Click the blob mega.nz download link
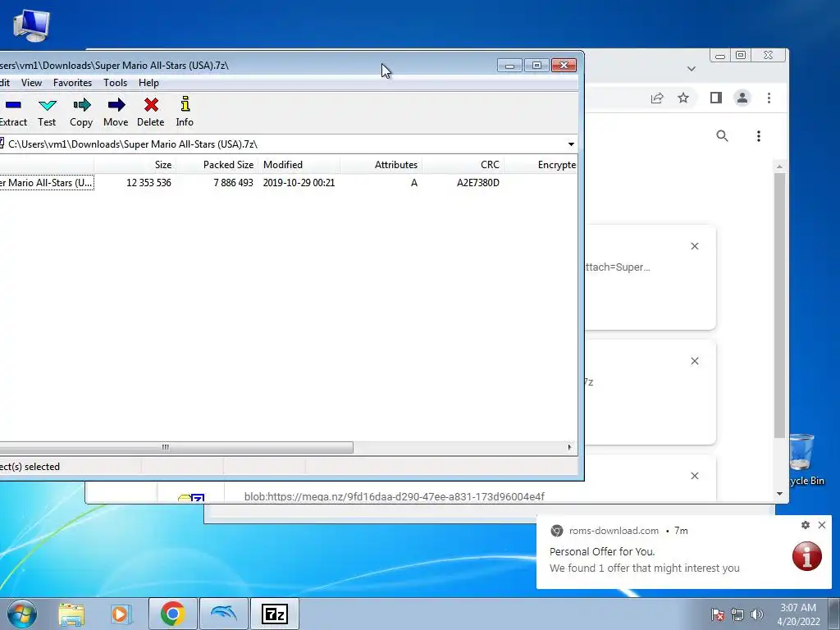 point(395,496)
